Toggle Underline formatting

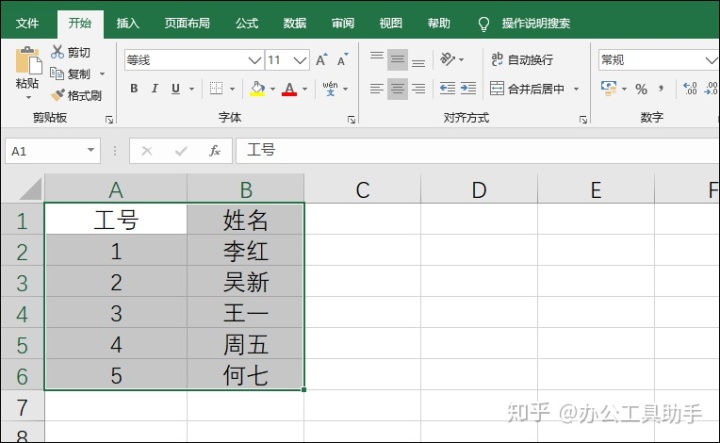tap(175, 88)
